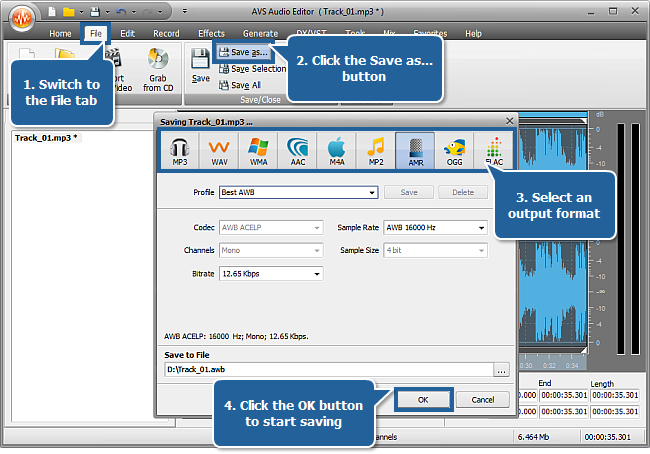Expand quick save options arrow
This screenshot has width=650, height=454.
[x=107, y=12]
